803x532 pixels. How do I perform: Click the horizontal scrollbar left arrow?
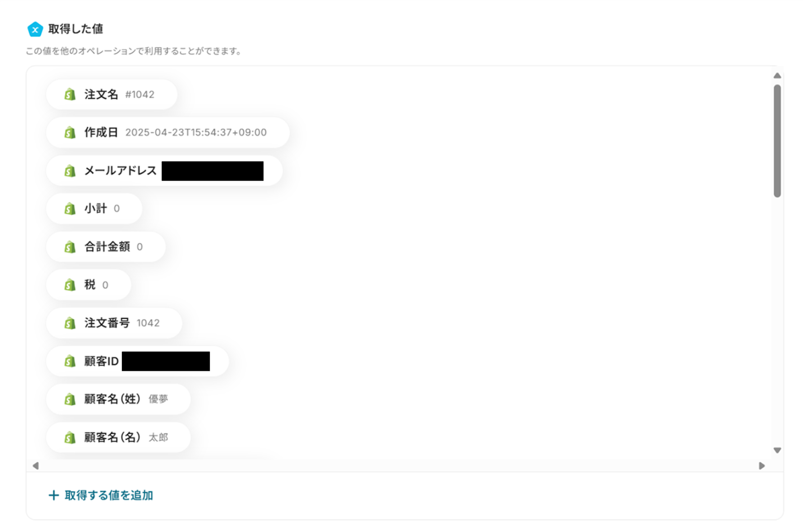[36, 466]
